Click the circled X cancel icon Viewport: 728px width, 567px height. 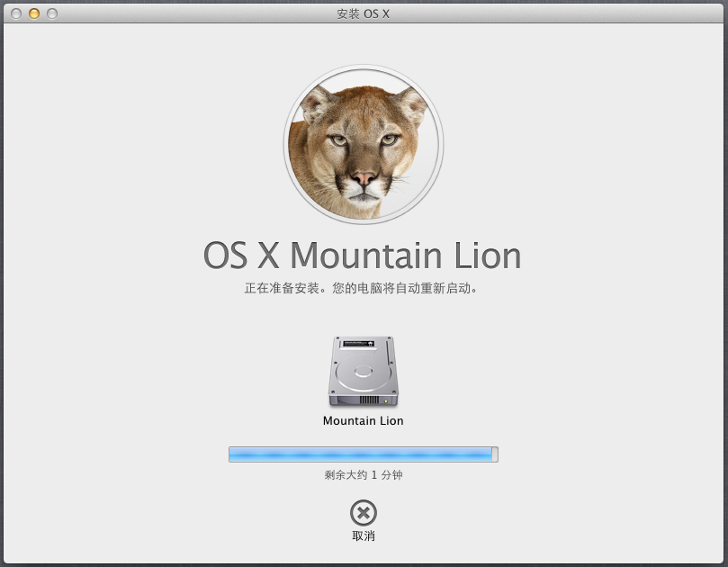point(363,513)
